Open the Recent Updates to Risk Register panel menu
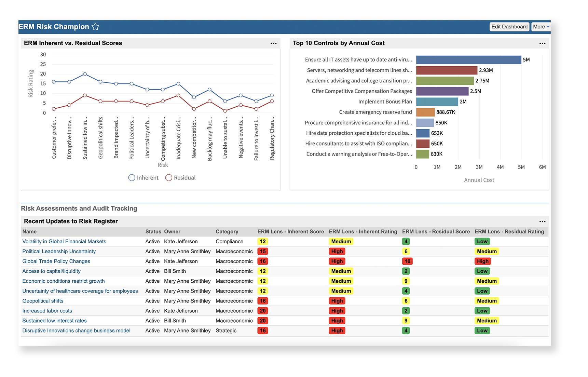Image resolution: width=588 pixels, height=377 pixels. [x=543, y=221]
